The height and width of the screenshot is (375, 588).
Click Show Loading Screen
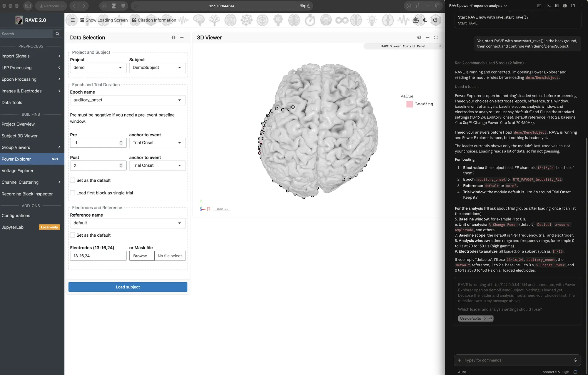104,20
